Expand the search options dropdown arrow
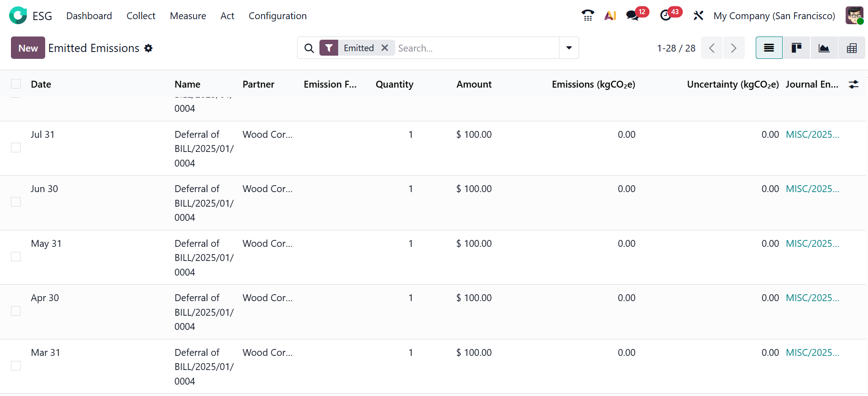This screenshot has width=868, height=396. pos(569,48)
